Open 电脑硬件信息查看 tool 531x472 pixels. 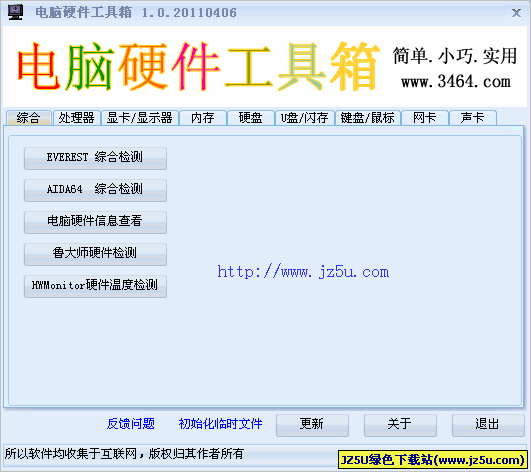coord(95,222)
